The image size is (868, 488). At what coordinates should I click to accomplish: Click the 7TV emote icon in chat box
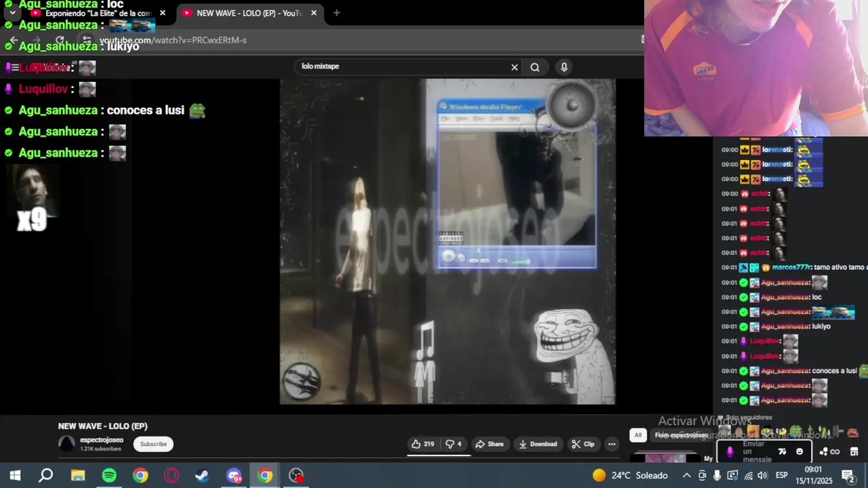tap(782, 451)
